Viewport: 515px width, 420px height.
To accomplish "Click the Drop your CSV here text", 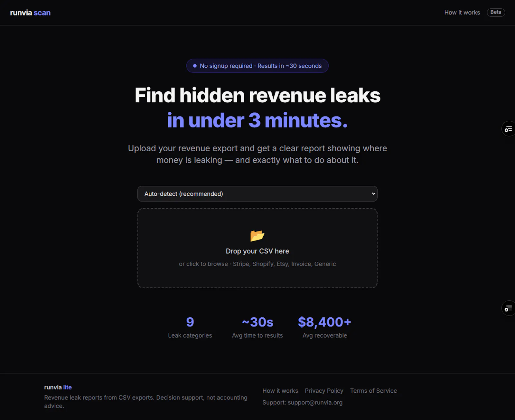I will [x=257, y=251].
